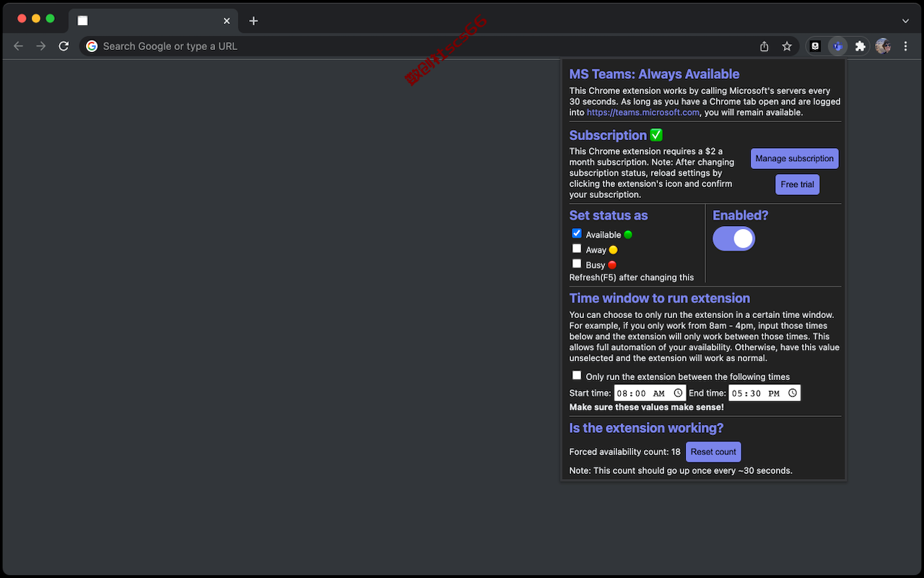This screenshot has width=924, height=578.
Task: Edit the End time field
Action: (764, 393)
